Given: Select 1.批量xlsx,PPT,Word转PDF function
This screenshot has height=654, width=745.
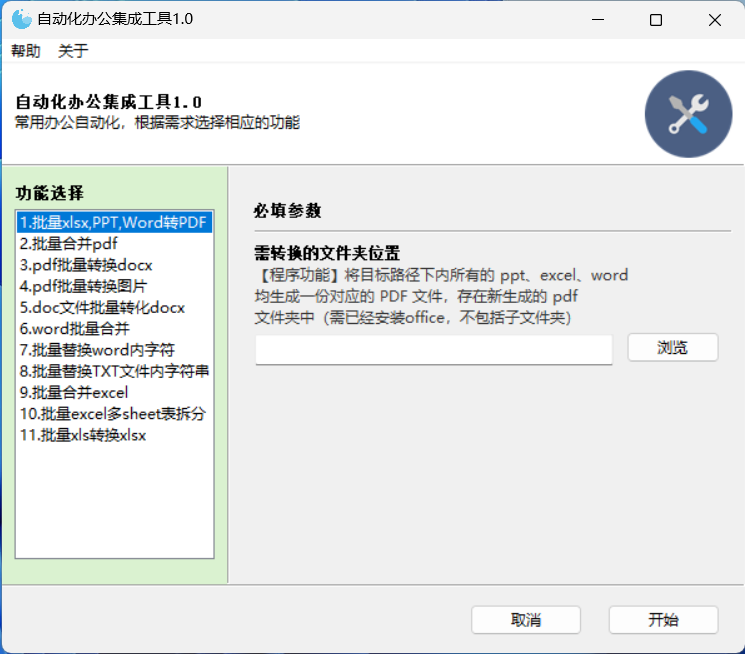Looking at the screenshot, I should coord(115,222).
